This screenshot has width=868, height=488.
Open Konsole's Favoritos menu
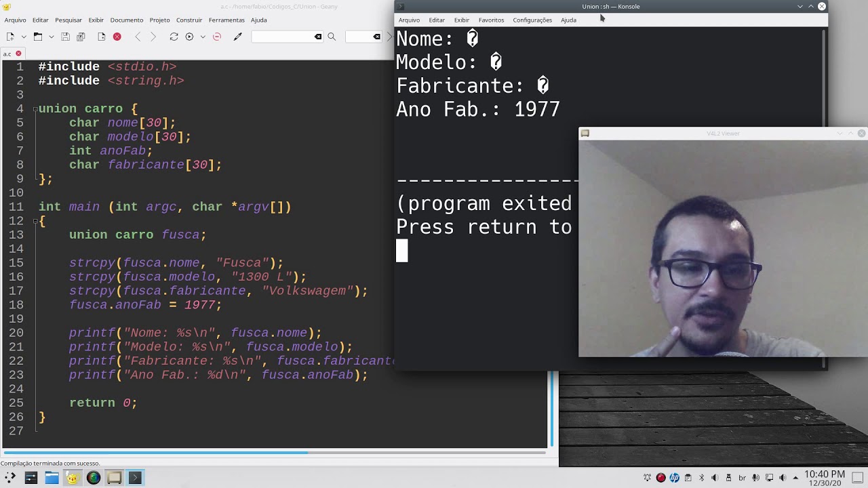[x=491, y=20]
